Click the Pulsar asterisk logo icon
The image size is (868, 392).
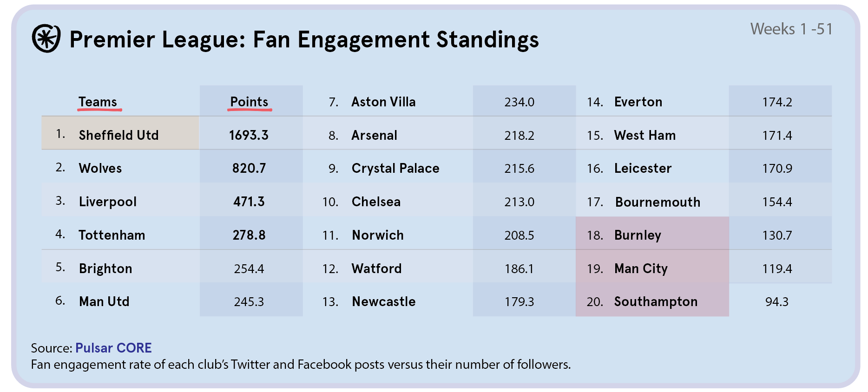(x=46, y=39)
